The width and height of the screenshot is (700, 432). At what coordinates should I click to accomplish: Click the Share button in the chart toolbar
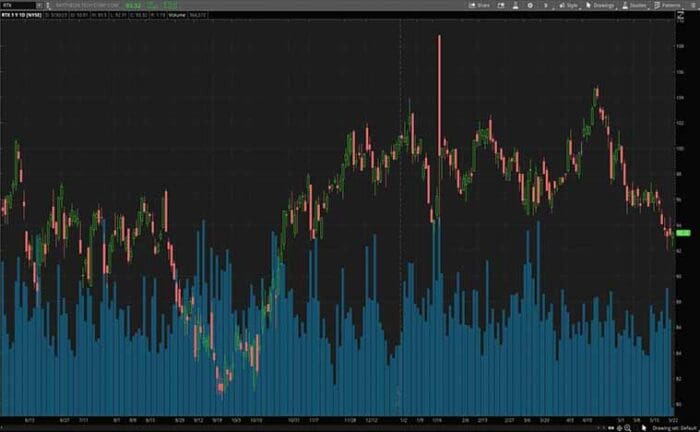479,5
